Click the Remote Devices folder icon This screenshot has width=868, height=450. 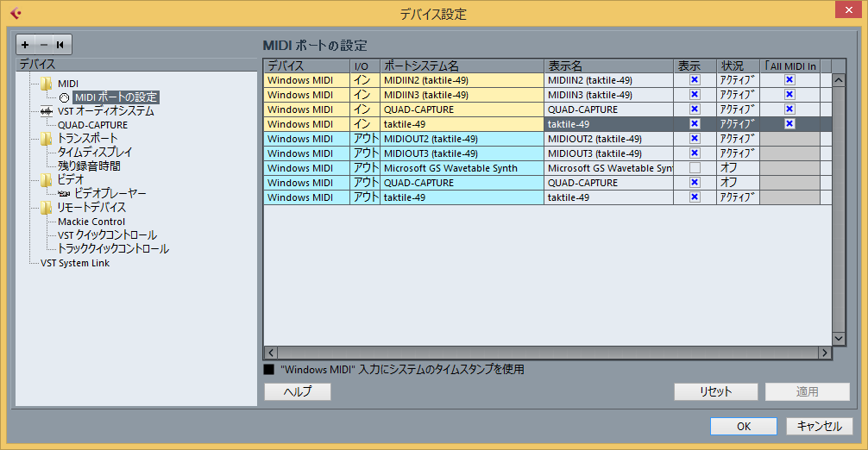coord(47,207)
